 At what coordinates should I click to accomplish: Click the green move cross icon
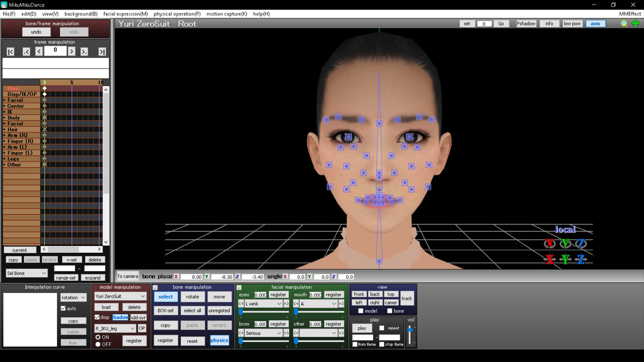(x=635, y=24)
